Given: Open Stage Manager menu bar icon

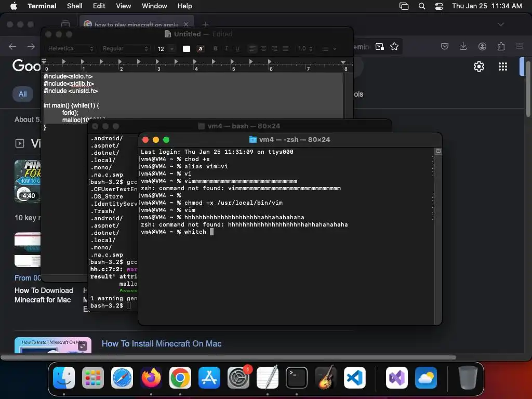Looking at the screenshot, I should [404, 6].
